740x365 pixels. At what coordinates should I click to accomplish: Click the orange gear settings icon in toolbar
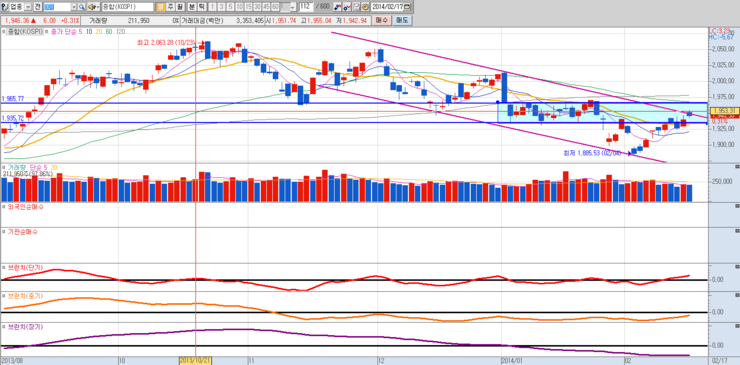pos(365,7)
